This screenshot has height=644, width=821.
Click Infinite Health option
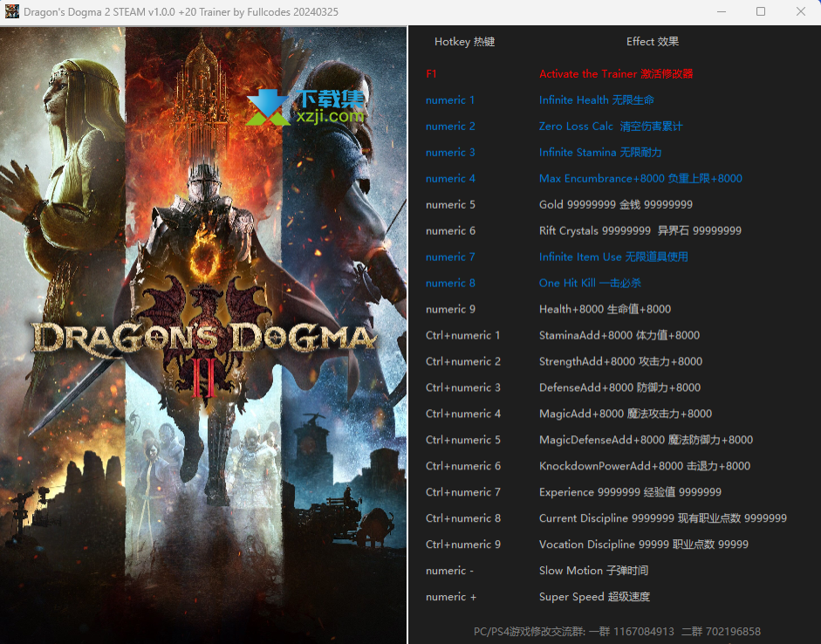coord(597,100)
